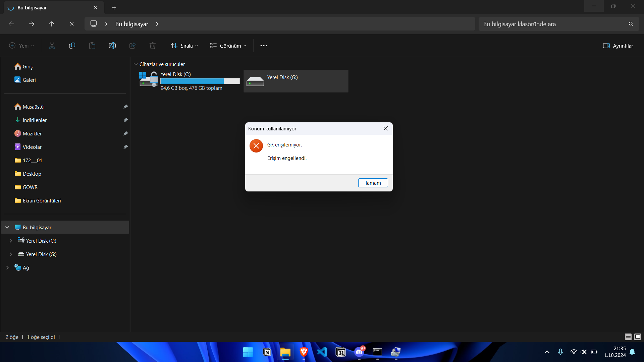Click the Rename icon in toolbar
The height and width of the screenshot is (362, 644).
coord(112,46)
